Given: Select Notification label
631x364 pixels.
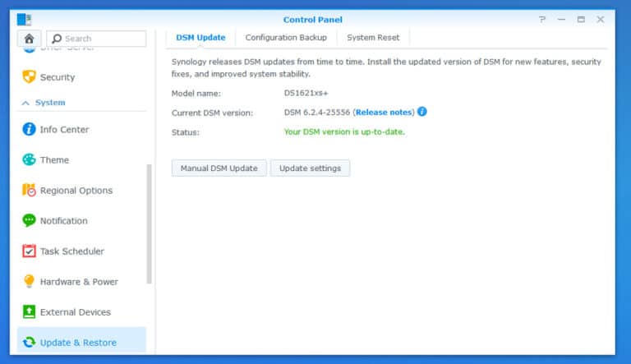Looking at the screenshot, I should pyautogui.click(x=63, y=221).
